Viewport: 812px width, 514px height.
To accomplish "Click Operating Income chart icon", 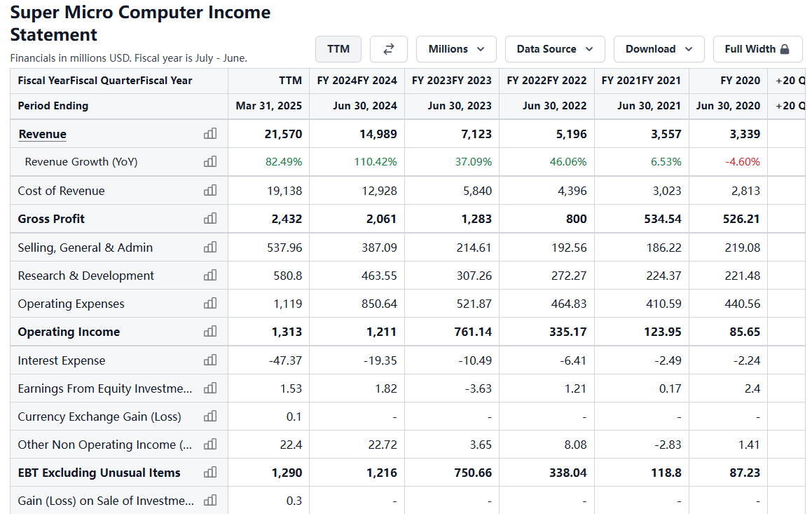I will (x=210, y=332).
